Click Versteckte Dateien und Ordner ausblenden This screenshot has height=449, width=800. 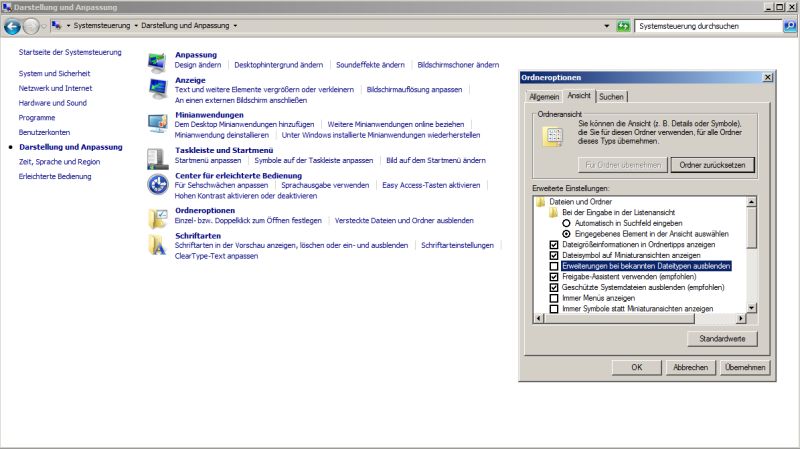(404, 220)
